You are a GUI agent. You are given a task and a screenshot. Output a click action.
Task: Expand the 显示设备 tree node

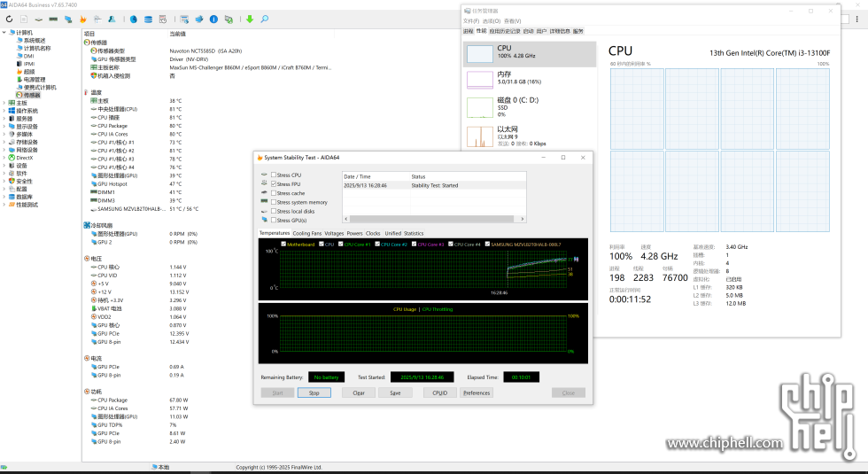click(x=4, y=126)
